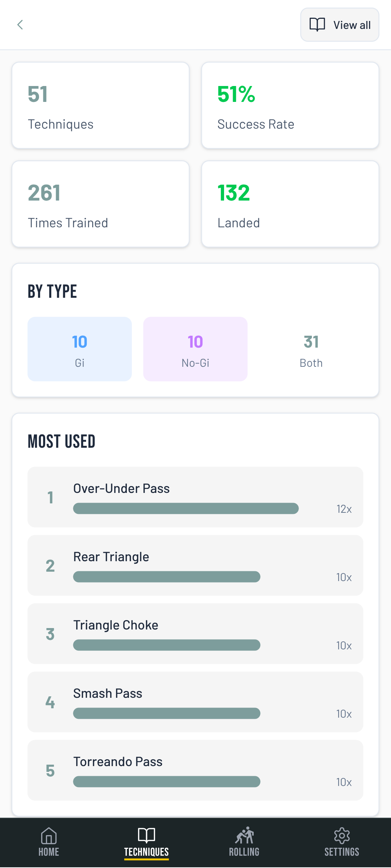Tap the Smash Pass list item

coord(195,701)
